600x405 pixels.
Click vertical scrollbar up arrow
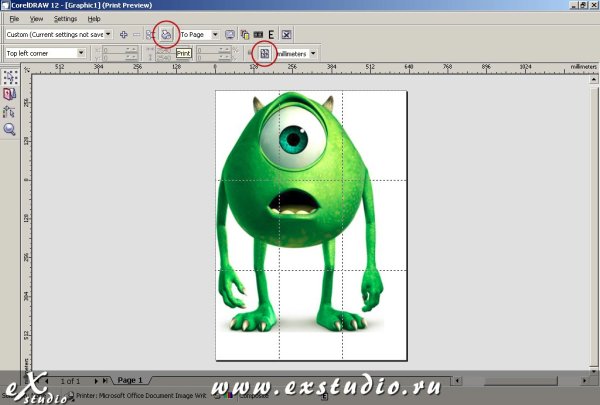point(593,80)
